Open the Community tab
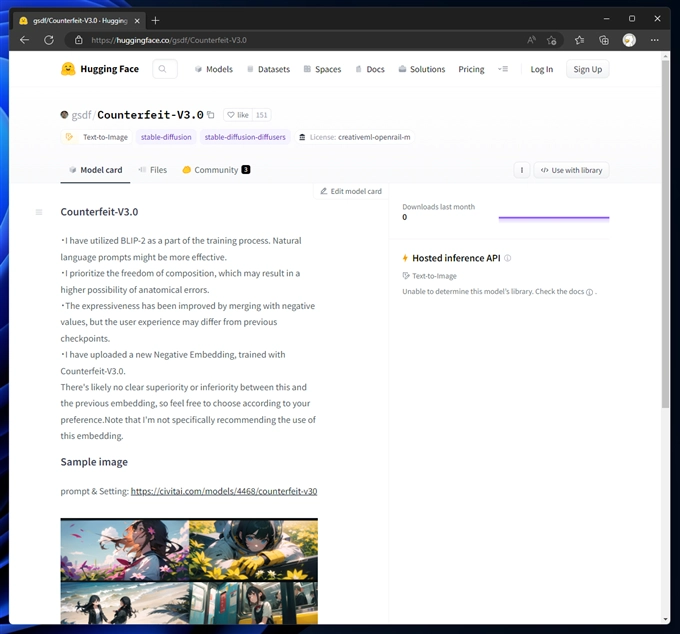The height and width of the screenshot is (634, 680). coord(216,170)
